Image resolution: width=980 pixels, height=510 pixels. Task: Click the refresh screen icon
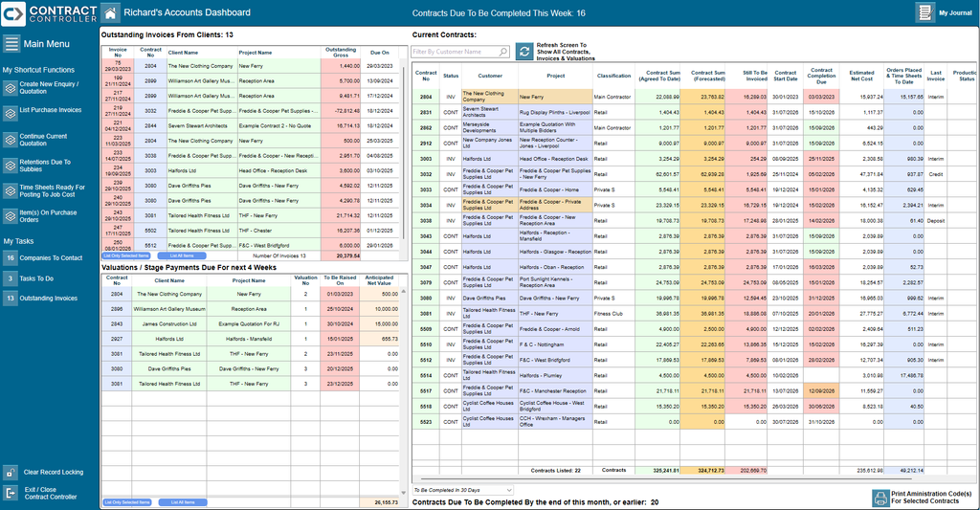pos(524,52)
